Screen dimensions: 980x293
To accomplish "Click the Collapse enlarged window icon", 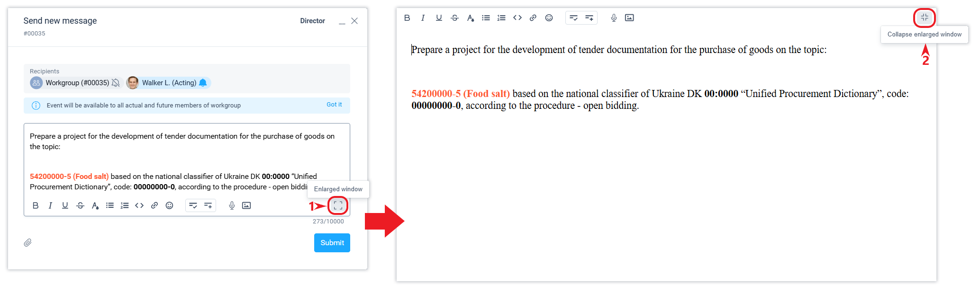I will pos(924,18).
